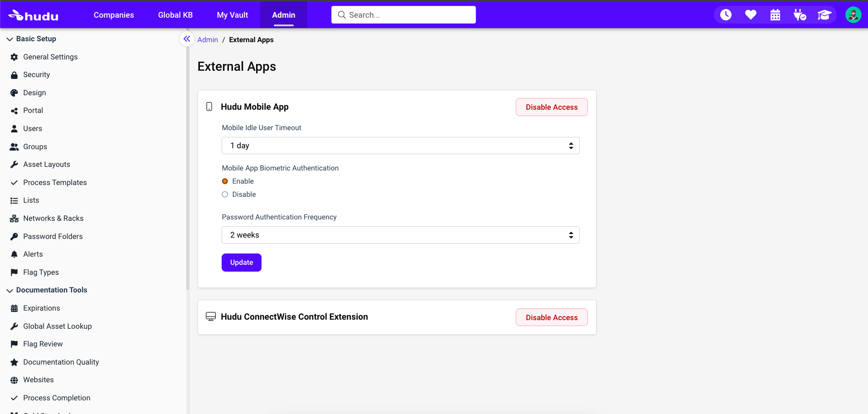Image resolution: width=868 pixels, height=414 pixels.
Task: Open the Mobile Idle User Timeout dropdown
Action: coord(400,146)
